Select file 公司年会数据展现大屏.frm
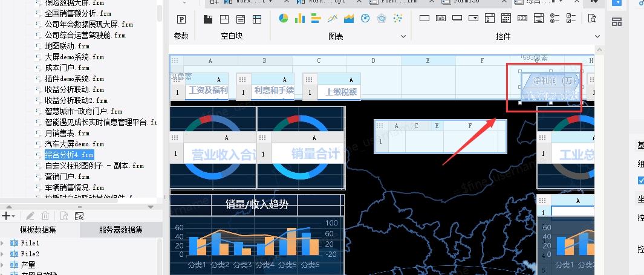The height and width of the screenshot is (275, 644). (x=89, y=24)
